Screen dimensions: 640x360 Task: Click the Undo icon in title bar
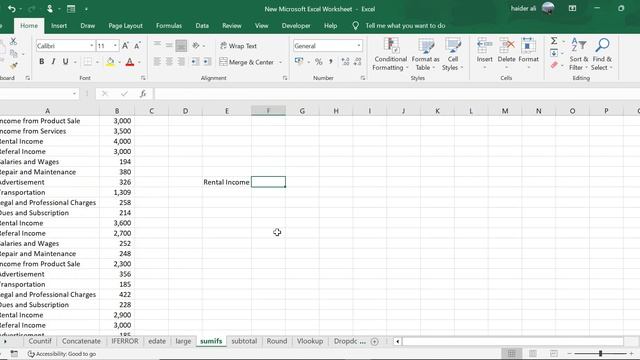(x=11, y=9)
